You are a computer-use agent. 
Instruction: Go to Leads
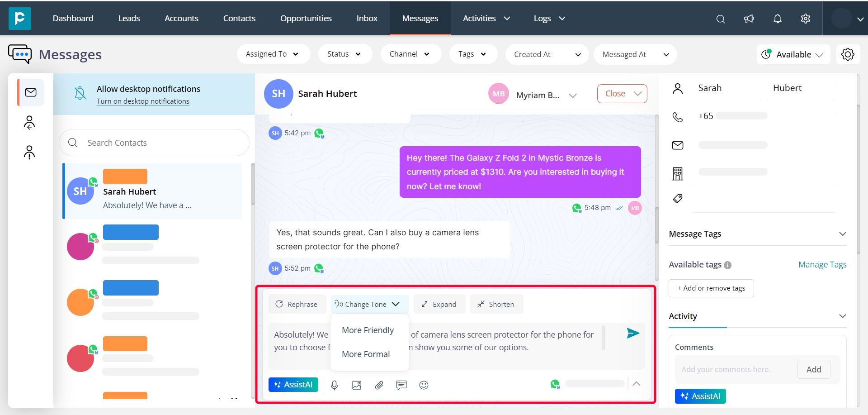coord(129,18)
